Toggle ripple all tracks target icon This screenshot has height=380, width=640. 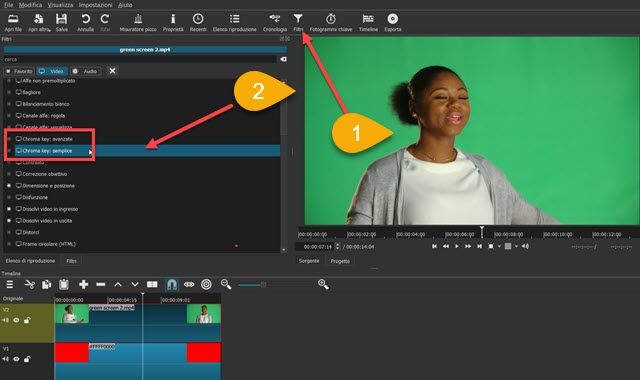(207, 284)
